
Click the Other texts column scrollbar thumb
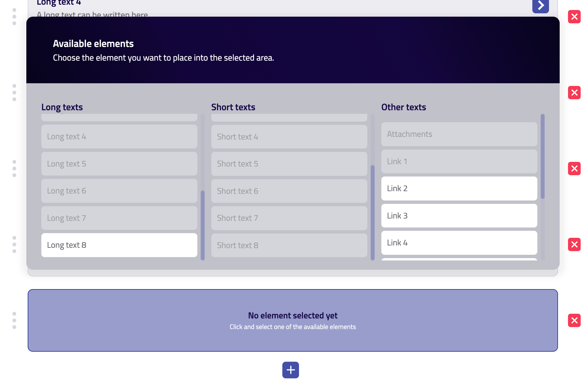point(543,157)
